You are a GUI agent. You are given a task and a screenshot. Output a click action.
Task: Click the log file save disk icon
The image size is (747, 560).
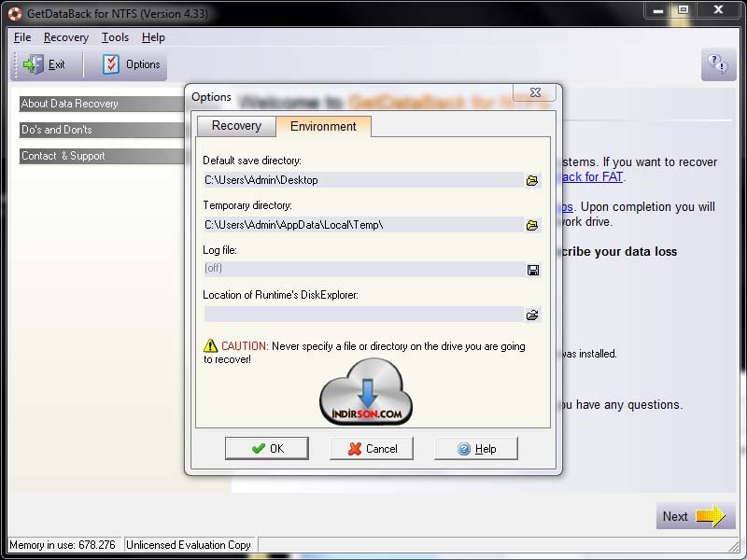(x=533, y=270)
